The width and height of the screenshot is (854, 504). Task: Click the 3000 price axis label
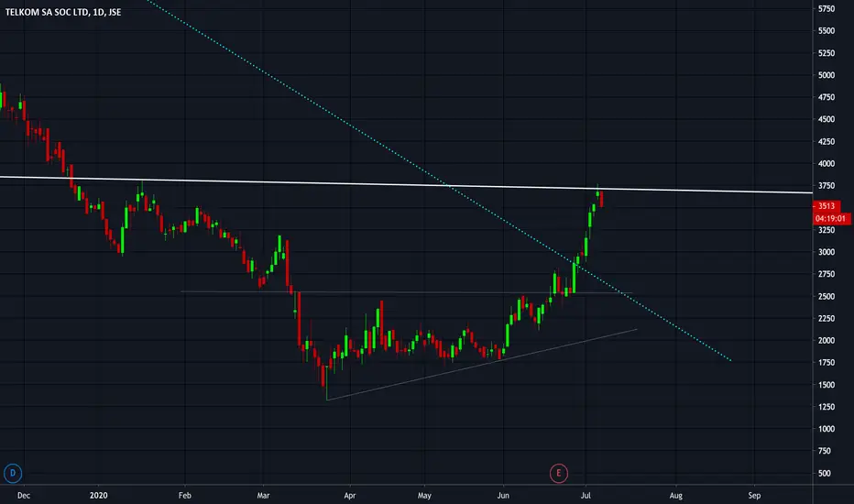827,252
